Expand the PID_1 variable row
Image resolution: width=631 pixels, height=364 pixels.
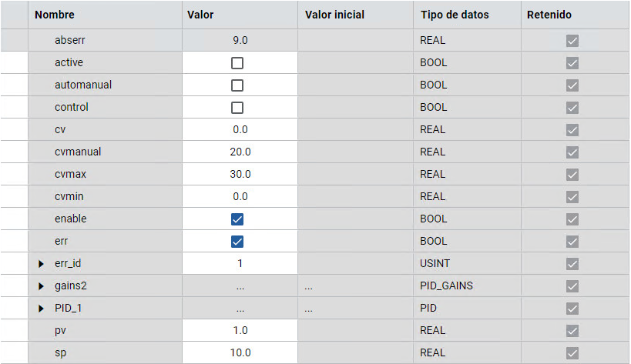point(42,309)
